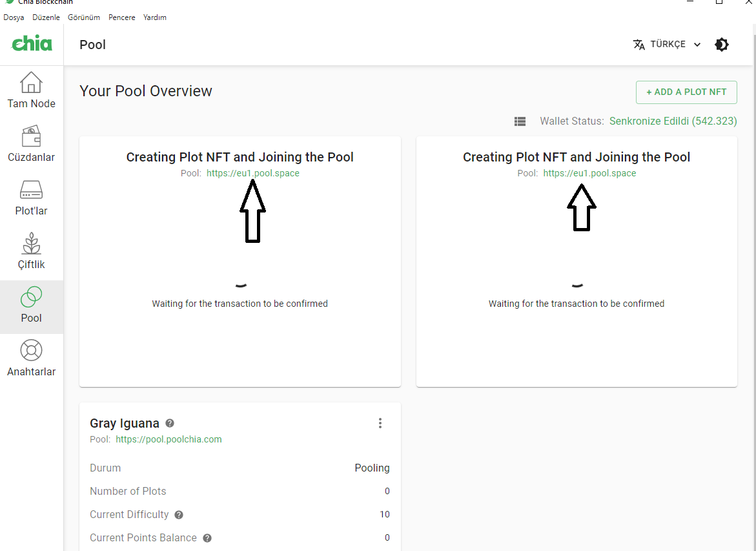This screenshot has height=551, width=756.
Task: Click the Pooling status value
Action: 373,468
